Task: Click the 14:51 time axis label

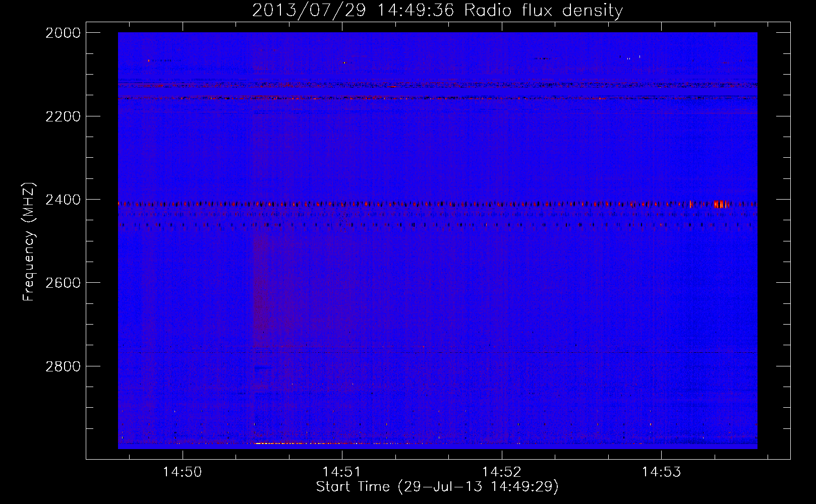Action: pos(342,472)
